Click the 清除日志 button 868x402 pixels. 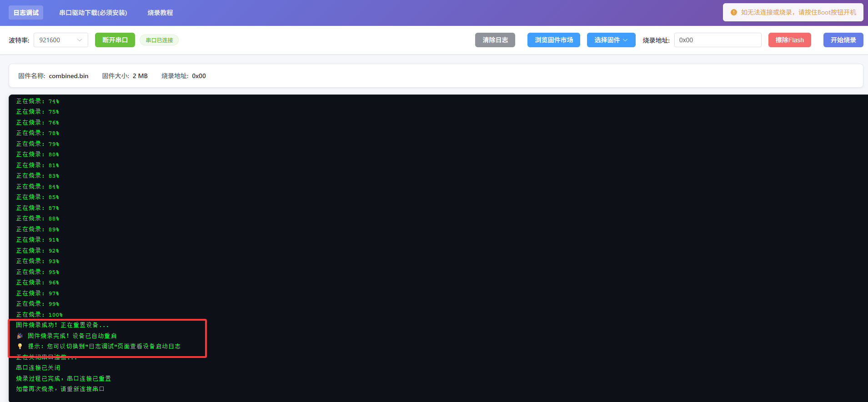coord(495,40)
